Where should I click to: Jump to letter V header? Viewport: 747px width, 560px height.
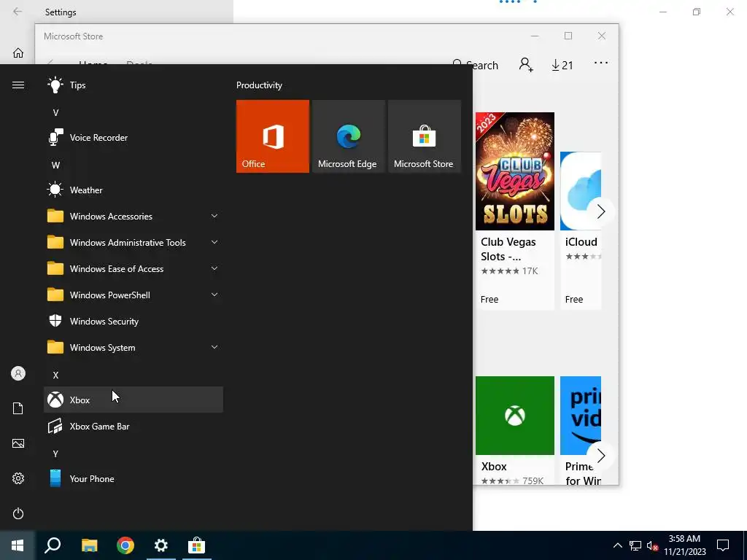pyautogui.click(x=55, y=113)
